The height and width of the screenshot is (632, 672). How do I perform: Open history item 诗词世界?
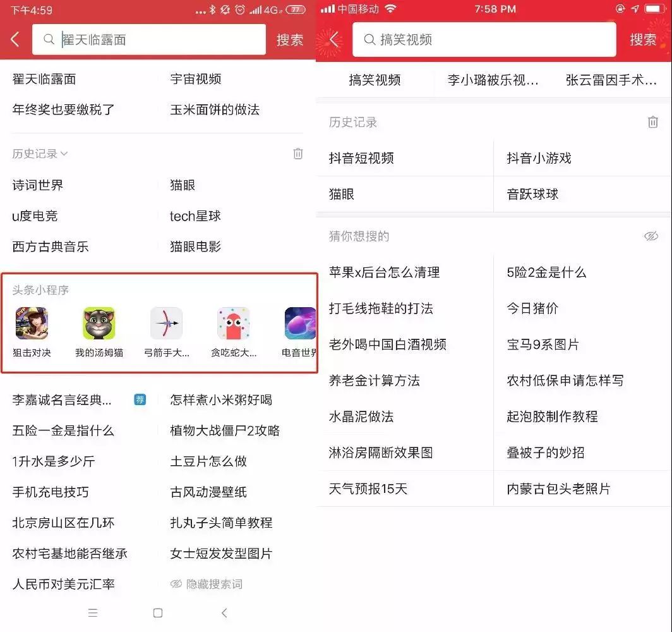[x=38, y=185]
